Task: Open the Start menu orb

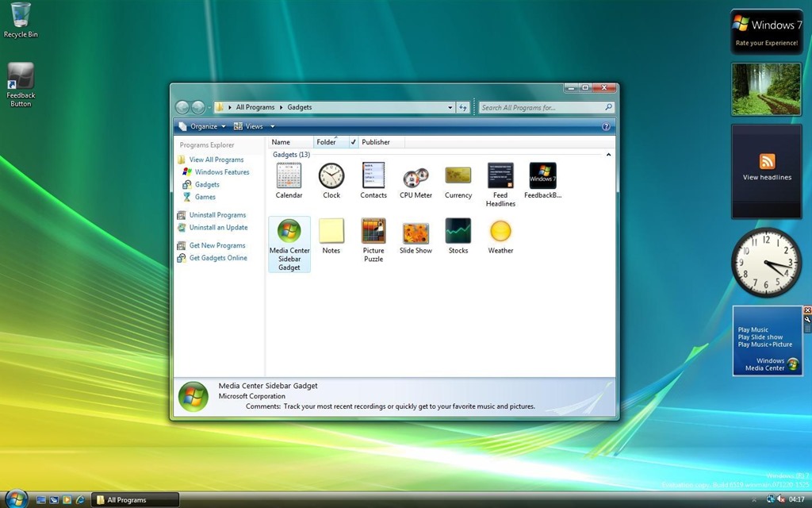Action: click(x=16, y=498)
